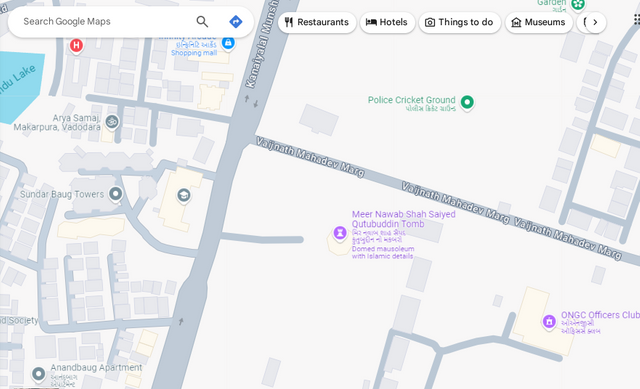The height and width of the screenshot is (389, 640).
Task: Open the Infinity Arcade shopping mall pin
Action: [x=228, y=43]
